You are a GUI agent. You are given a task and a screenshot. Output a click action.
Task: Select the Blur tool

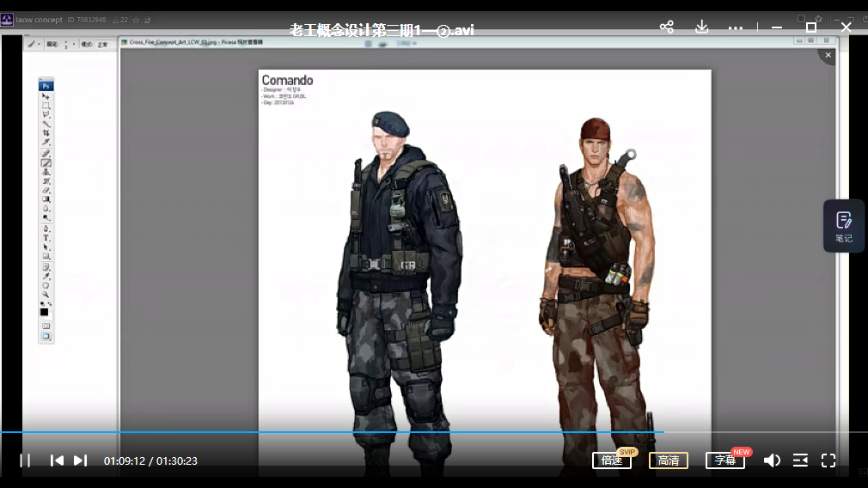(46, 209)
